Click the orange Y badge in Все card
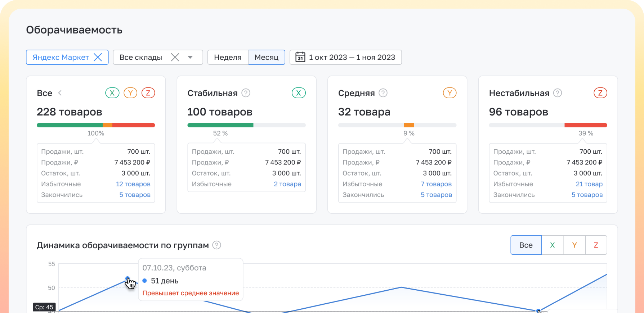Screen dimensions: 644x313 point(130,93)
